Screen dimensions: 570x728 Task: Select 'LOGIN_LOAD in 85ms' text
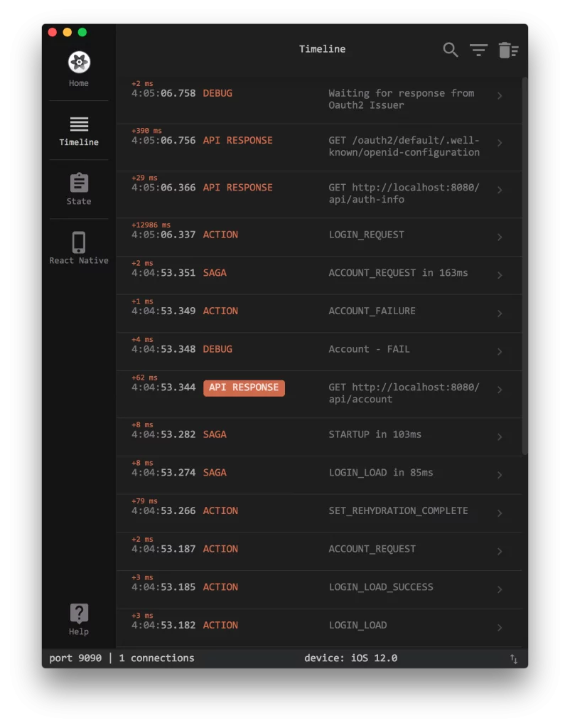tap(381, 473)
